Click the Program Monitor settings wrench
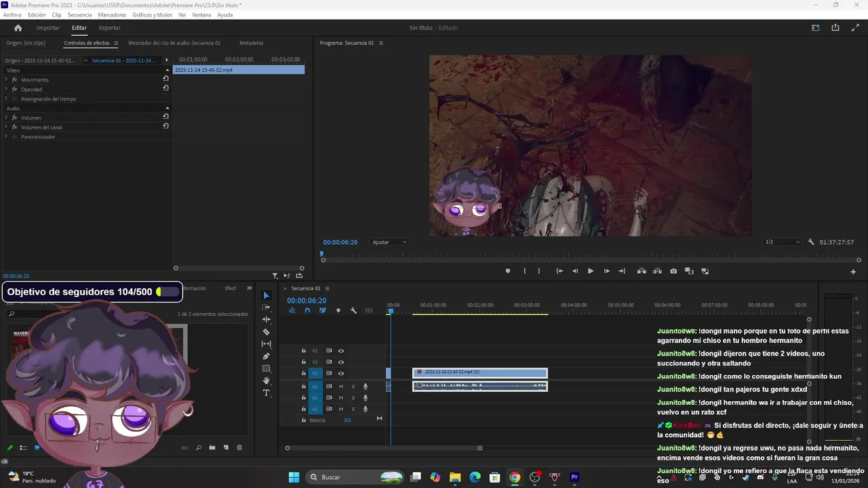The height and width of the screenshot is (488, 868). 811,242
